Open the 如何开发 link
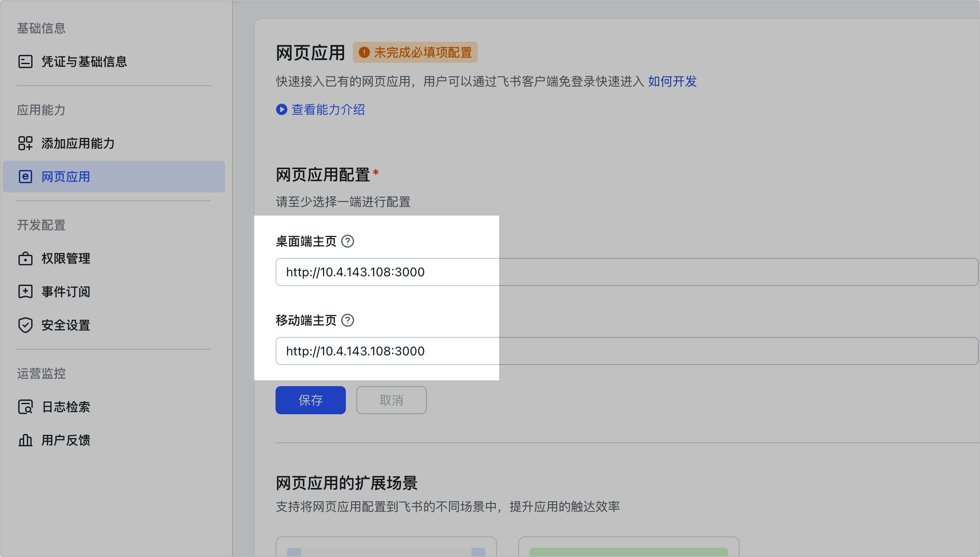 (x=672, y=81)
